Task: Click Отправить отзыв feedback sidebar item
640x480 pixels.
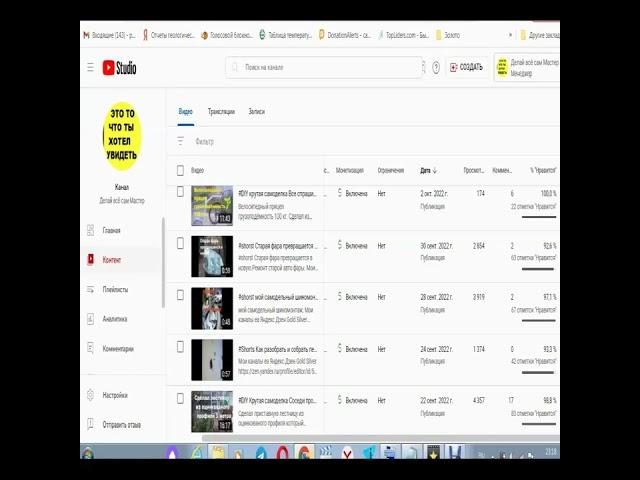Action: [122, 425]
